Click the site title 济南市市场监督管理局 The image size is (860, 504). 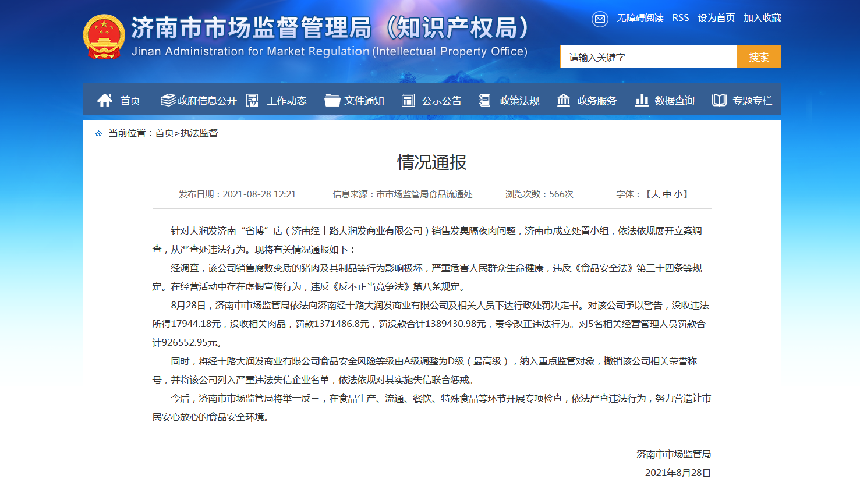tap(252, 27)
